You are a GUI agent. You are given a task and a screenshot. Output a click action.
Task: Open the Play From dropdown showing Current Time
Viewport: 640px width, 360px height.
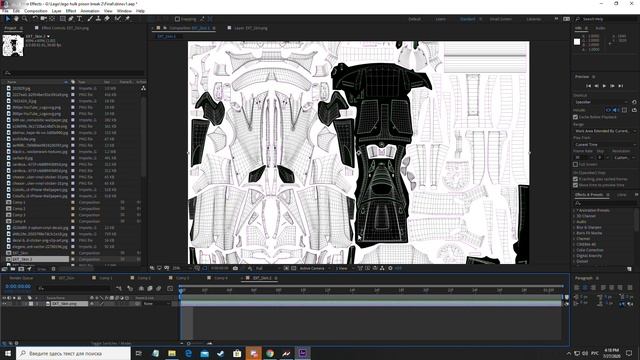[605, 144]
